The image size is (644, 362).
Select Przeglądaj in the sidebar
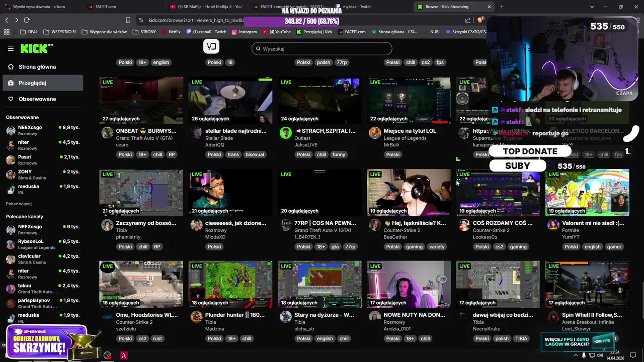click(x=43, y=83)
